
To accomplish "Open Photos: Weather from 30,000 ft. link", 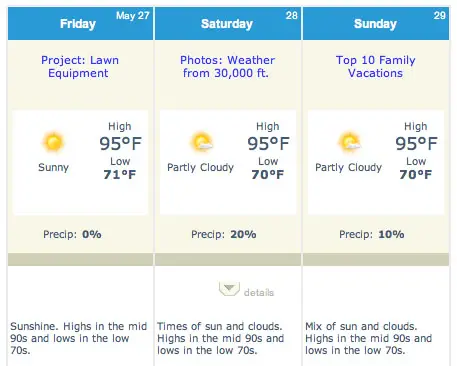I will click(x=227, y=67).
